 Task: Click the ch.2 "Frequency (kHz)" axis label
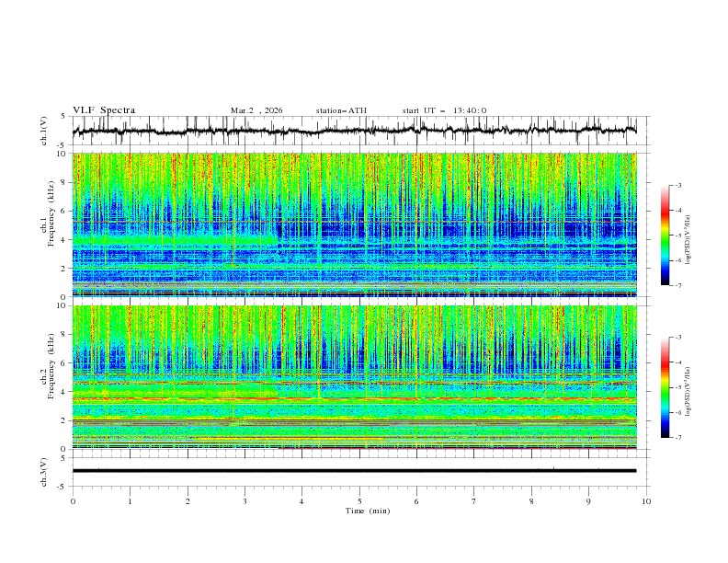(51, 366)
